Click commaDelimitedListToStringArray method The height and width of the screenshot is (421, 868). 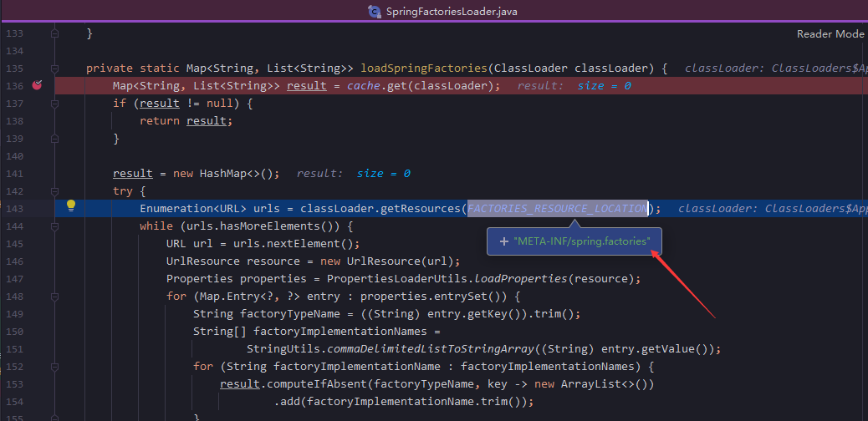coord(431,349)
